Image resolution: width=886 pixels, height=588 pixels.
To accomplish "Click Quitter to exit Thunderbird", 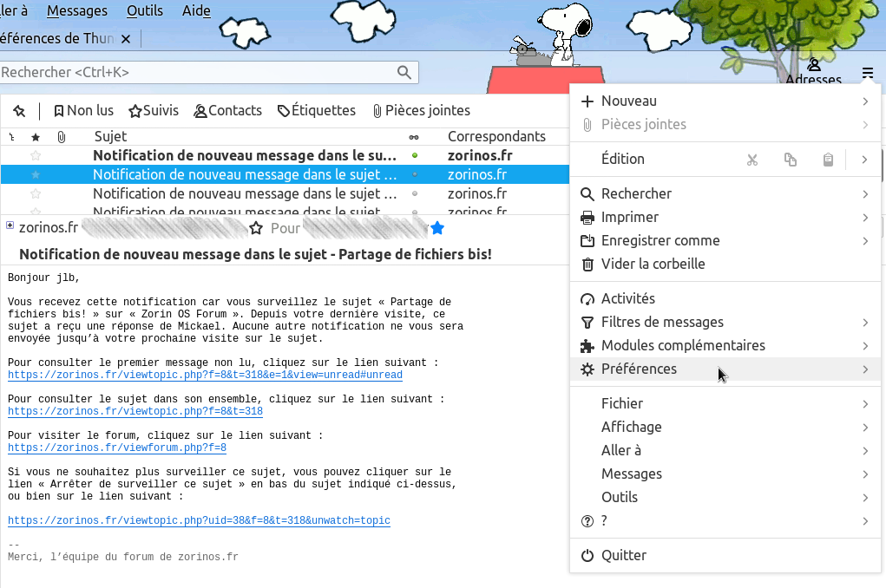I will point(623,556).
